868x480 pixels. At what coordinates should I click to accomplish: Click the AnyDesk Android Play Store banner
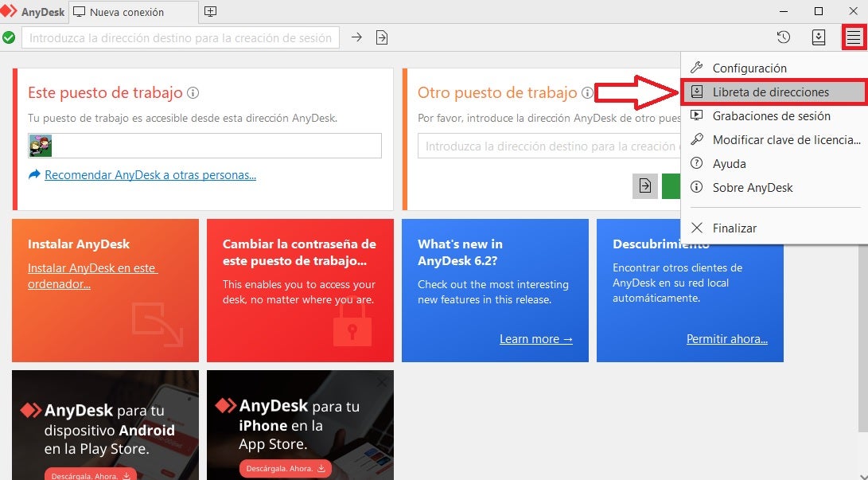[x=105, y=424]
